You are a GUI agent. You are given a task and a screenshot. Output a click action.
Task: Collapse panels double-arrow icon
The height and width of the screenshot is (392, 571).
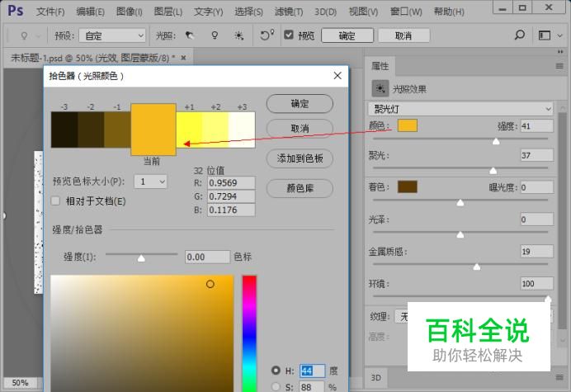coord(560,52)
